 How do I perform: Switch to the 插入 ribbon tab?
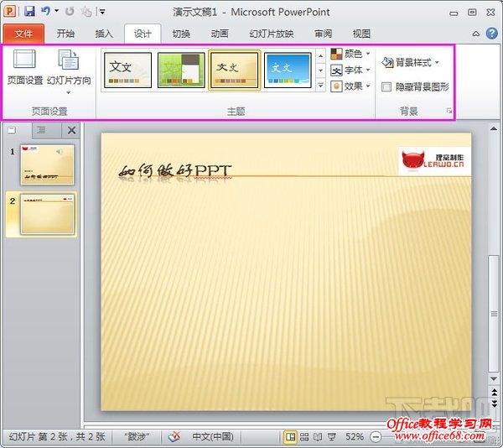pyautogui.click(x=104, y=34)
